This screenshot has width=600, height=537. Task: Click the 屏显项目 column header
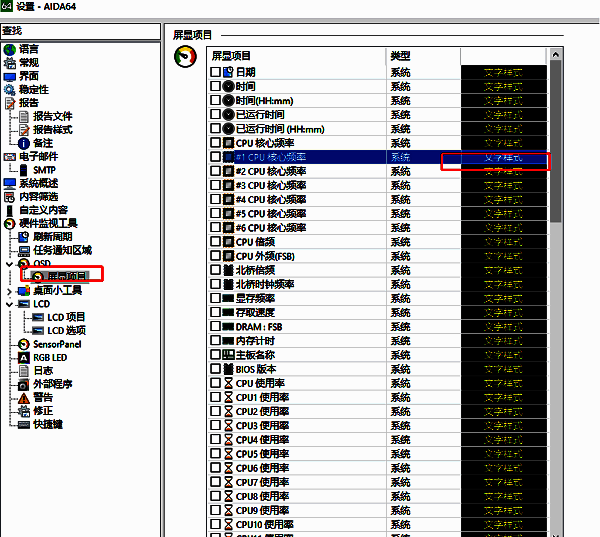[x=296, y=56]
